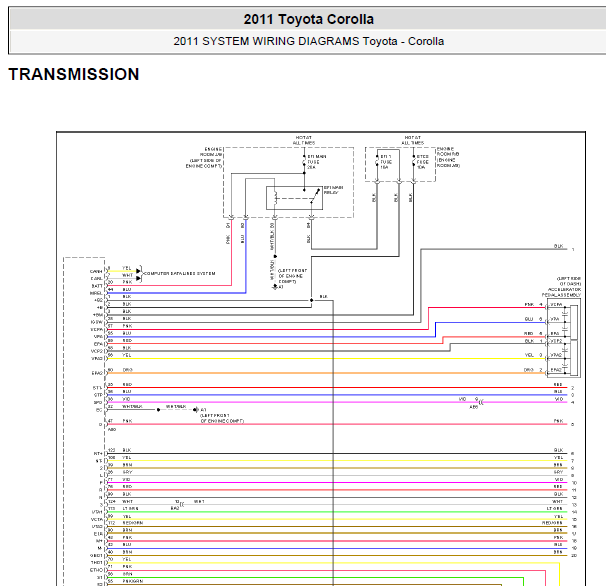This screenshot has height=586, width=606.
Task: Click the "LT GRN" label at terminal 113
Action: click(x=130, y=509)
